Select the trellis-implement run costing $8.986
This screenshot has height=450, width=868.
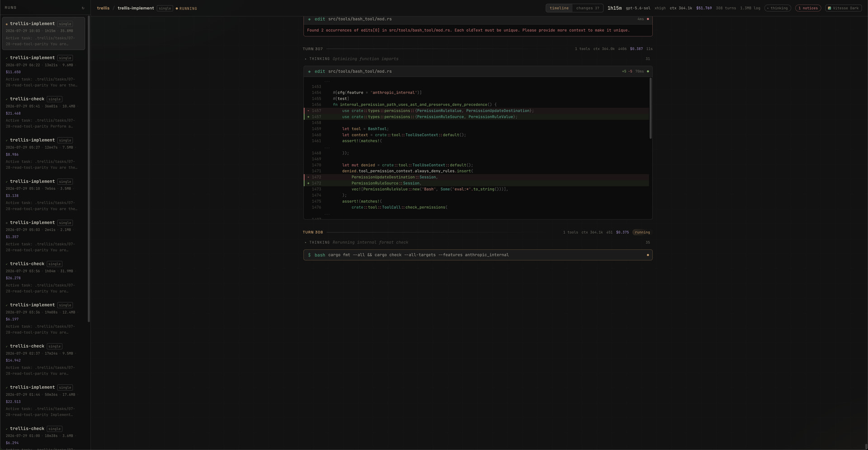[43, 154]
